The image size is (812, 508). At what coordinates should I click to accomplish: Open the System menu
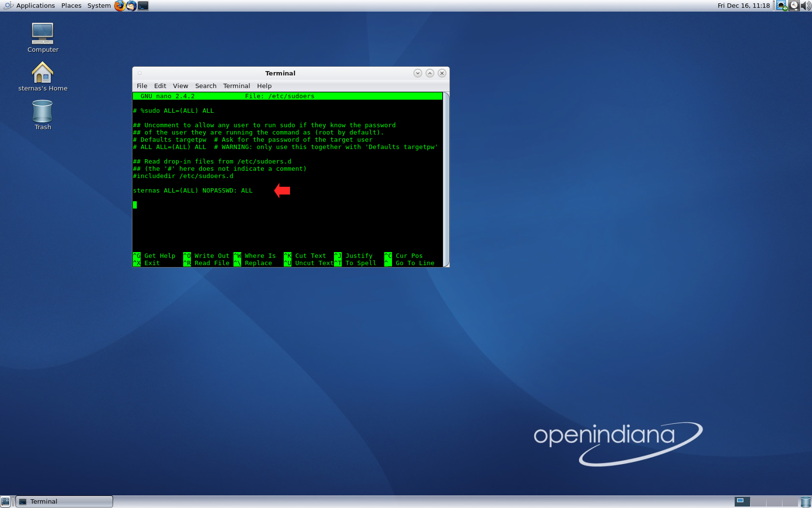click(x=99, y=6)
